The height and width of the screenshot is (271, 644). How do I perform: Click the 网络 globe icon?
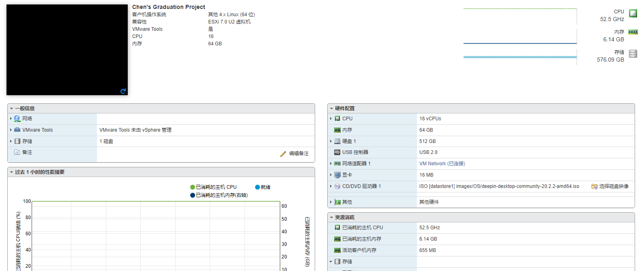[17, 119]
